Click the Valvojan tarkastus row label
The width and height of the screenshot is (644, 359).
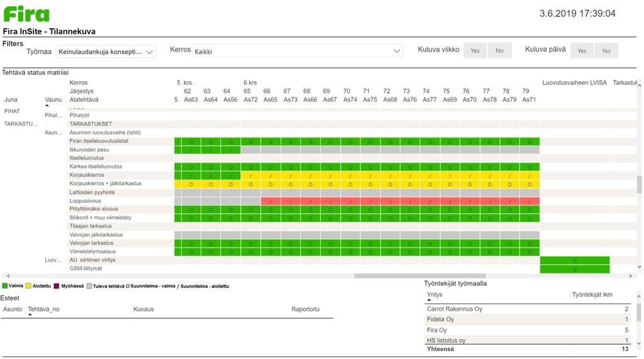[x=91, y=243]
